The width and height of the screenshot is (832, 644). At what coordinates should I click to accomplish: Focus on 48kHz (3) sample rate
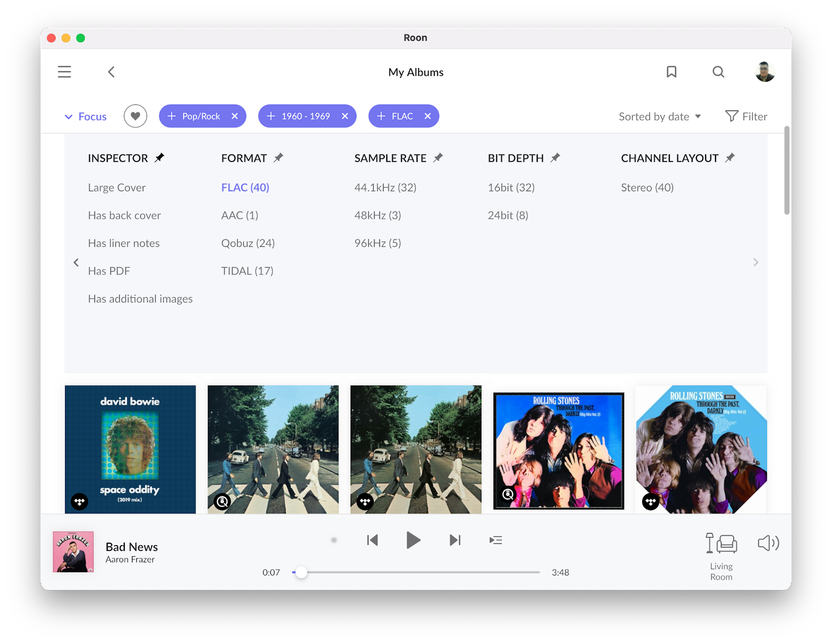click(378, 215)
